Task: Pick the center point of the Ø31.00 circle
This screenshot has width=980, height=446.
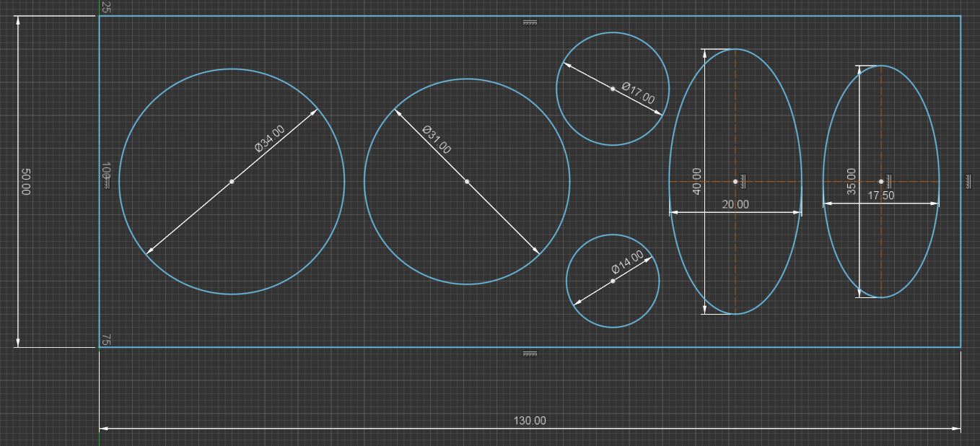Action: click(467, 181)
